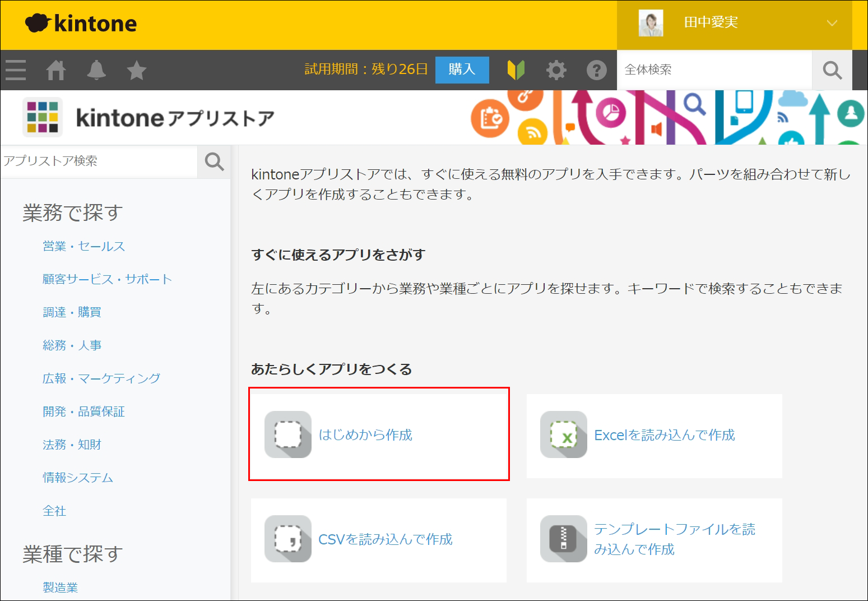Click the app store search magnifier
The height and width of the screenshot is (601, 868).
[x=214, y=161]
